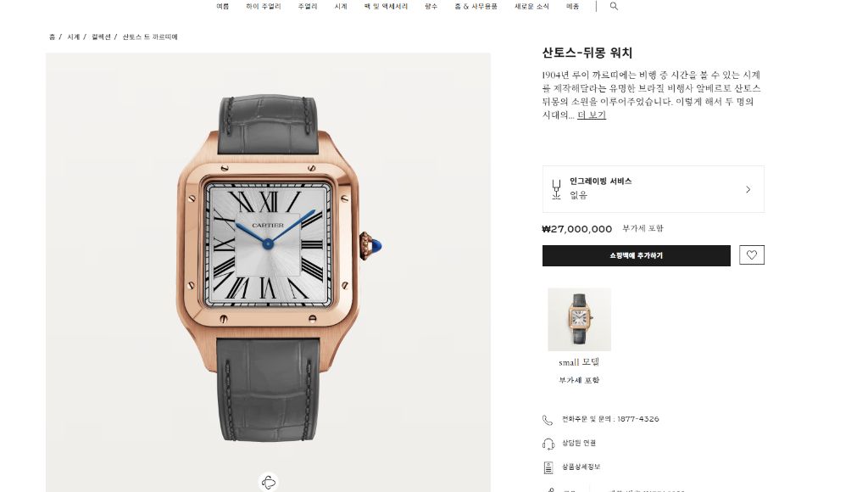This screenshot has height=492, width=868.
Task: Select the small 모델 watch thumbnail
Action: click(x=579, y=319)
